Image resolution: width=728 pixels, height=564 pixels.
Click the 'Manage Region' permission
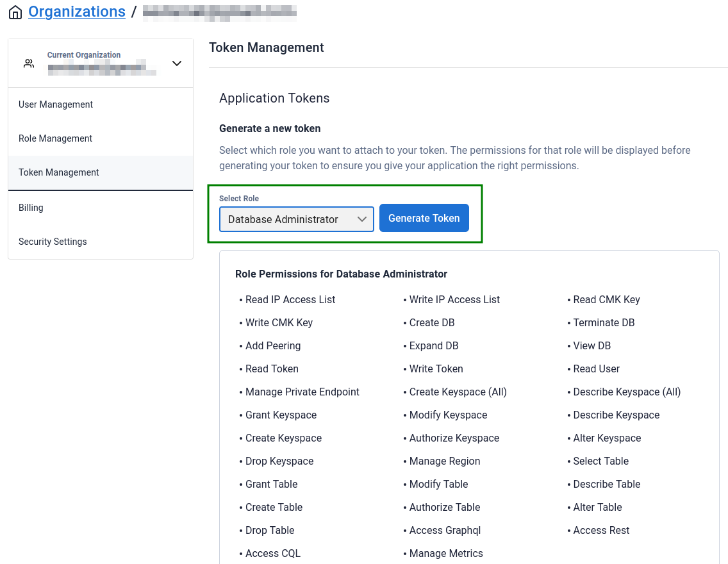point(444,461)
